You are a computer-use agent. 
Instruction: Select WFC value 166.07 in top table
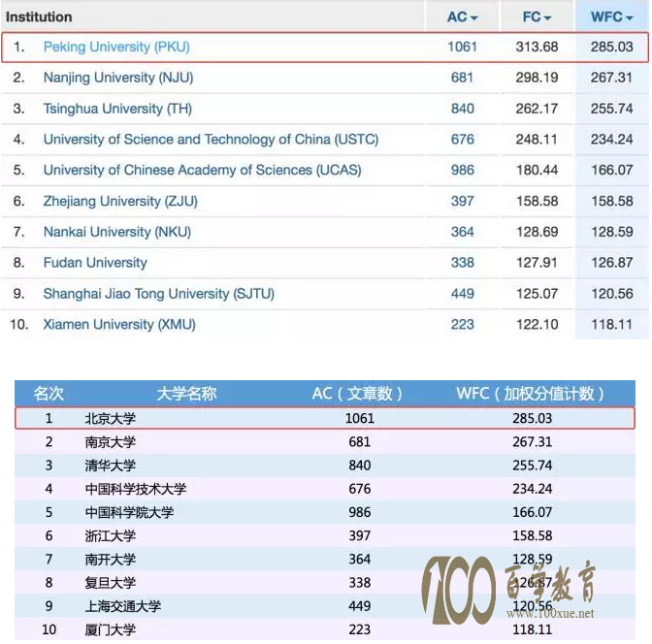611,170
